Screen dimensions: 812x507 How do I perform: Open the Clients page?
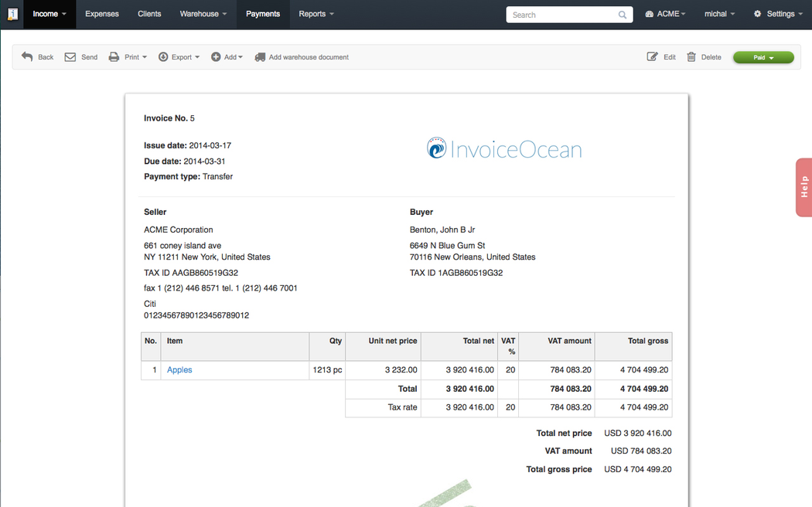tap(149, 14)
